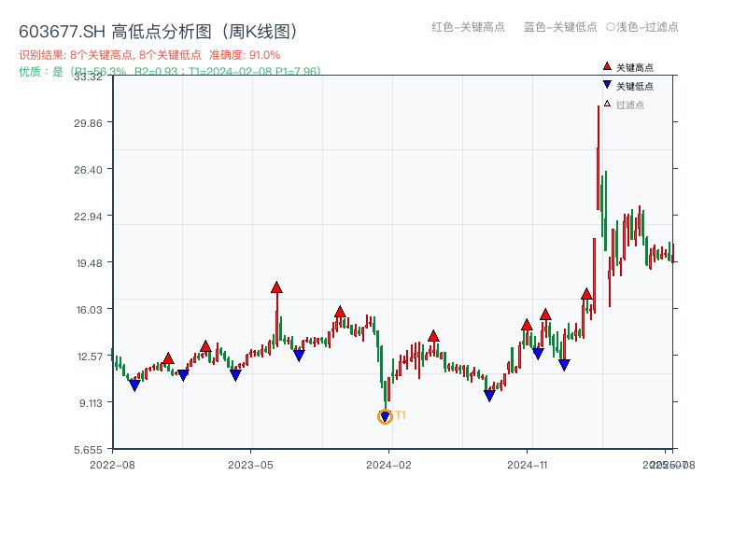Viewport: 747px width, 560px height.
Task: Click y-axis label 12.57
Action: [x=90, y=357]
